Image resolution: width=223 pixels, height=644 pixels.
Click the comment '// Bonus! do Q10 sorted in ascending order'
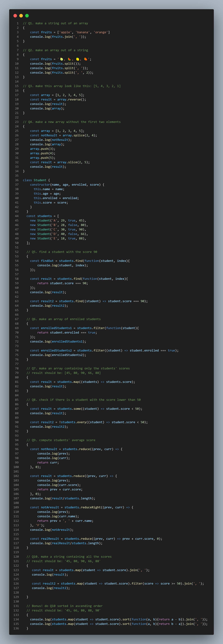(64, 606)
